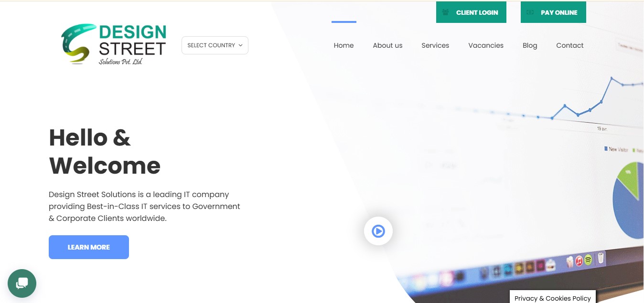Click the Design Street logo
644x303 pixels.
pos(114,44)
